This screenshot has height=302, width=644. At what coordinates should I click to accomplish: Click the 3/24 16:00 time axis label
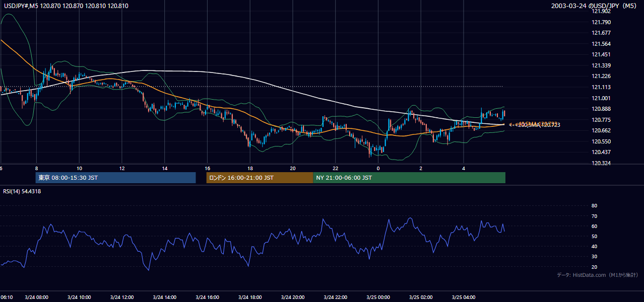coord(207,297)
